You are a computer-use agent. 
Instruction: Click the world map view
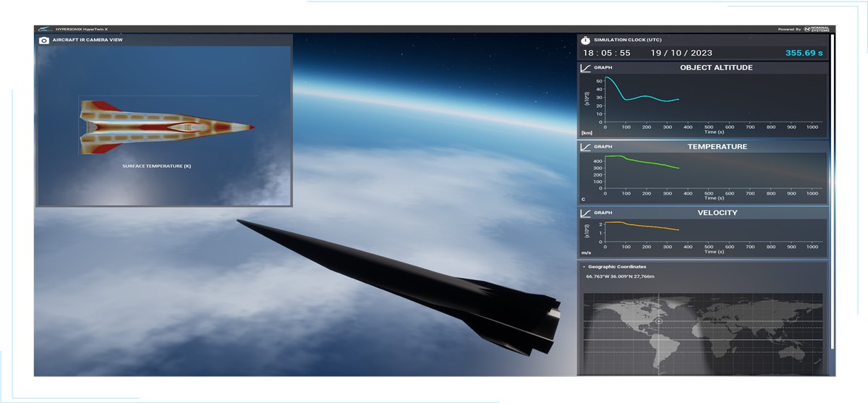tap(703, 333)
